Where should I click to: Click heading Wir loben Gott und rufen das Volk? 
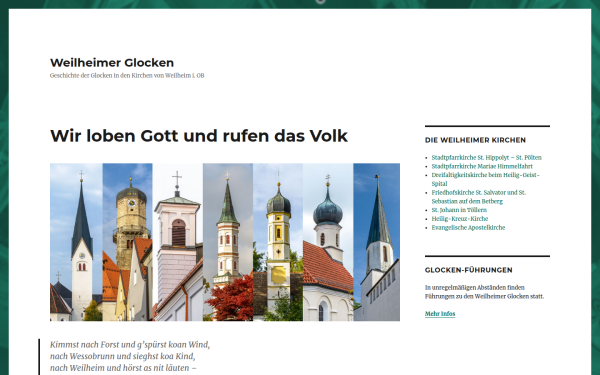pyautogui.click(x=199, y=136)
